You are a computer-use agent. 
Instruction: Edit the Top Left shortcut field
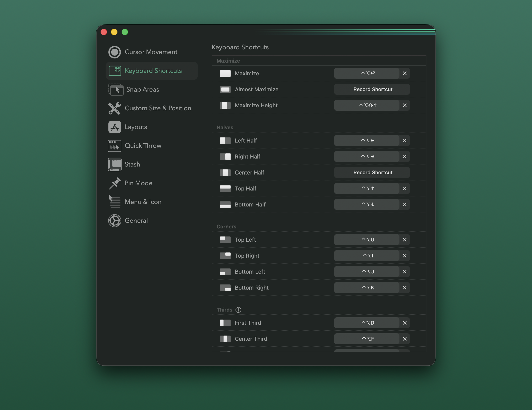(367, 240)
